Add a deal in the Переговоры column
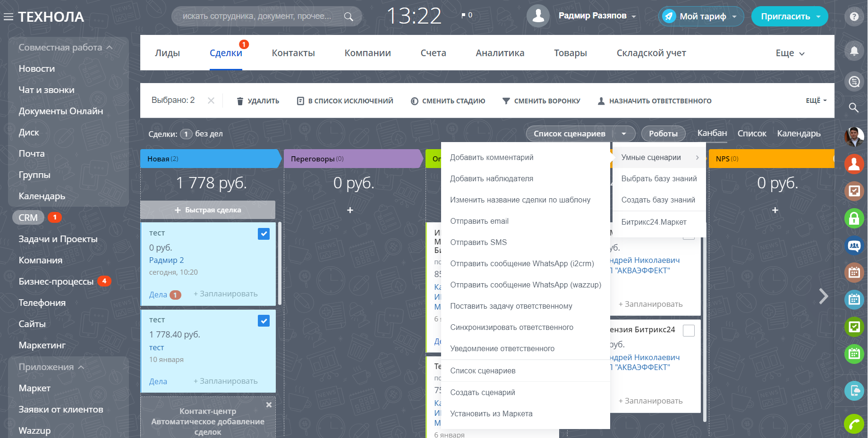 click(350, 210)
